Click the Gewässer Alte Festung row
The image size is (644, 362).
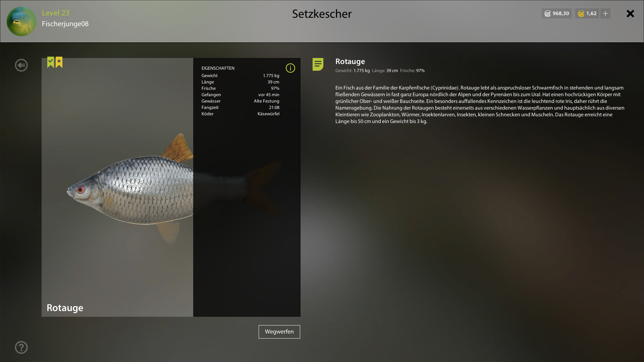[x=240, y=101]
